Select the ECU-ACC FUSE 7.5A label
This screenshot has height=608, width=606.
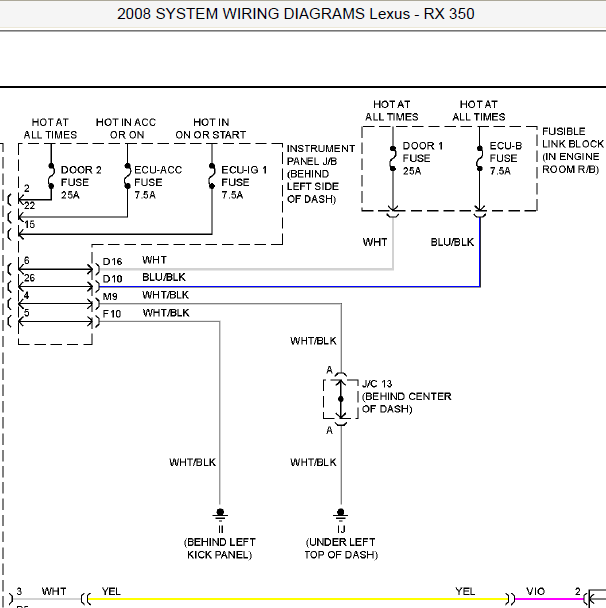(x=158, y=182)
